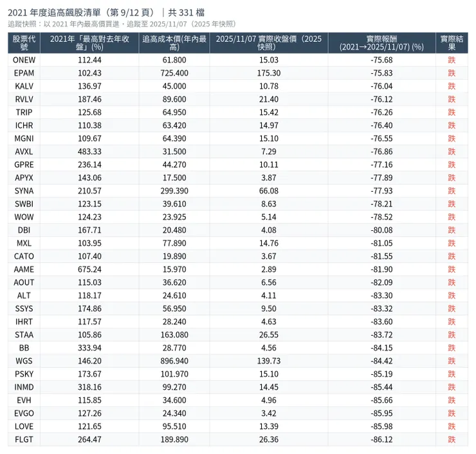Viewport: 476px width, 454px height.
Task: Click the -85.98 return for LOVE
Action: [x=381, y=426]
